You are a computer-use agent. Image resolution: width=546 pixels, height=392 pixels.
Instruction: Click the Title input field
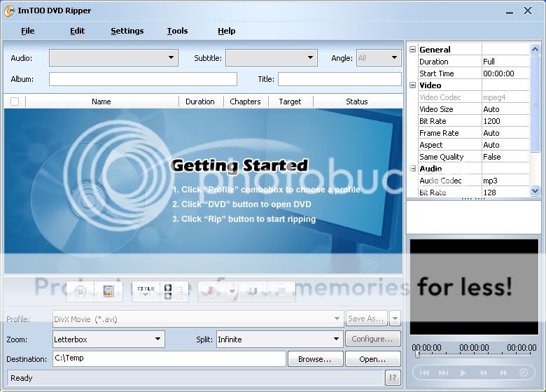(340, 79)
